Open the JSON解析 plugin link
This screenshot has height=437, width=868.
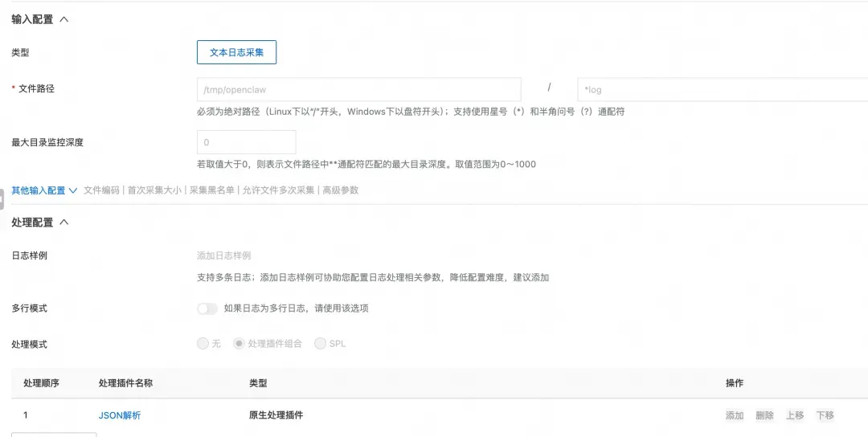click(x=120, y=415)
